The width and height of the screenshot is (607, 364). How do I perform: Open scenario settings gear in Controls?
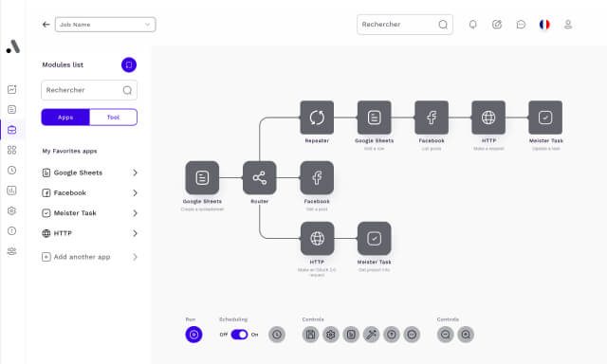(331, 335)
